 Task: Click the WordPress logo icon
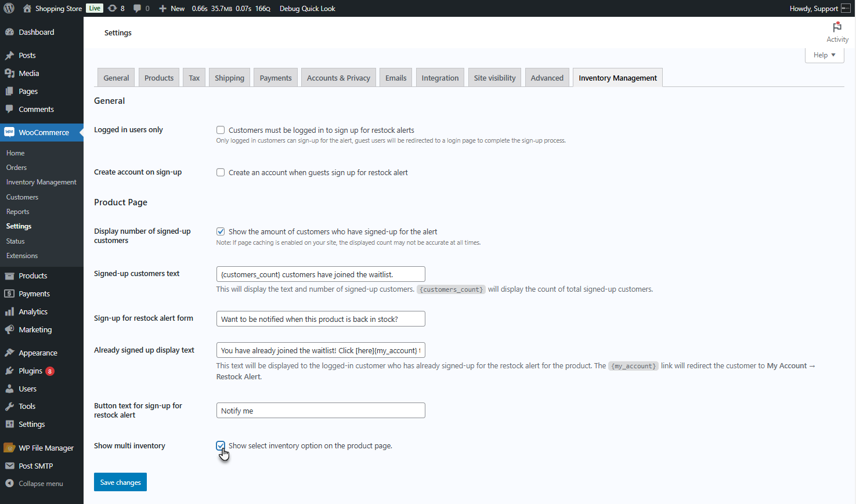pos(9,8)
